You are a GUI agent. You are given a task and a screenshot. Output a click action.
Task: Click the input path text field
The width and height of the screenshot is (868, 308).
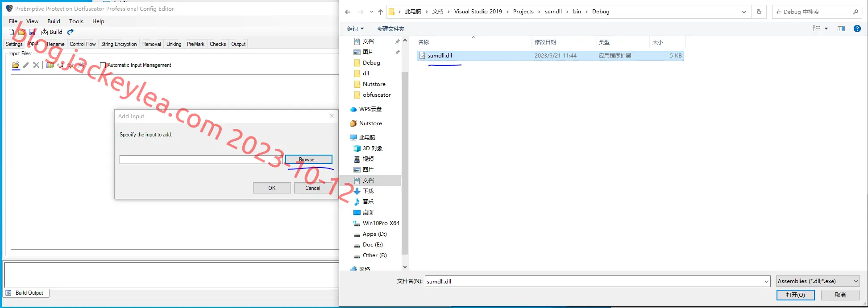click(x=201, y=160)
